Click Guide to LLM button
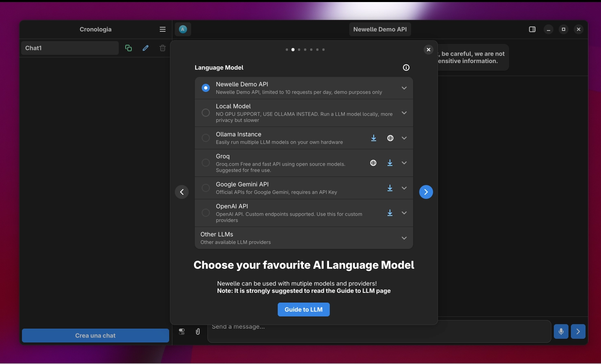601x364 pixels. click(x=304, y=310)
